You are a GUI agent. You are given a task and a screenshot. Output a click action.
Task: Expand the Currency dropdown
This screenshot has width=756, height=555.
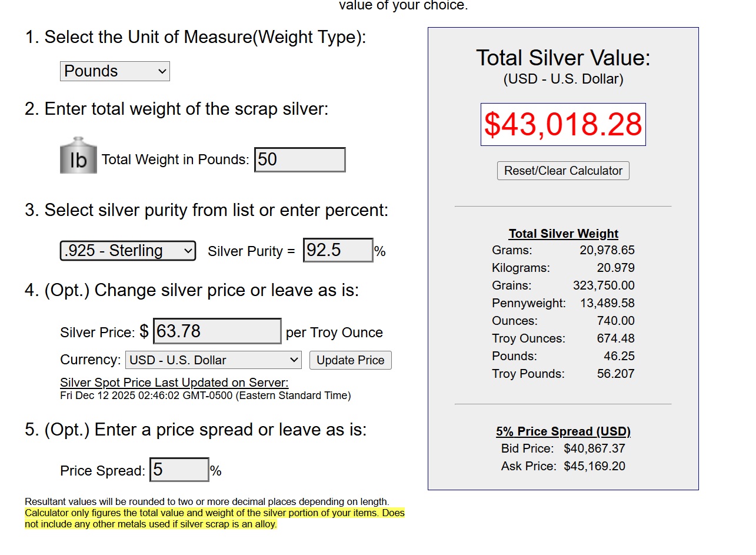click(x=213, y=360)
